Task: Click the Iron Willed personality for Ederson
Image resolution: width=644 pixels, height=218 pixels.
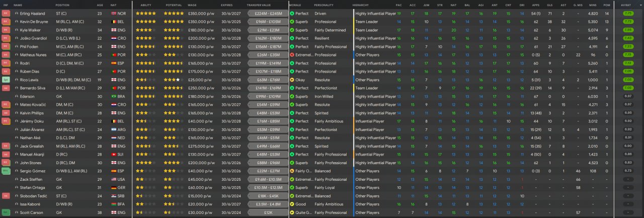Action: 324,97
